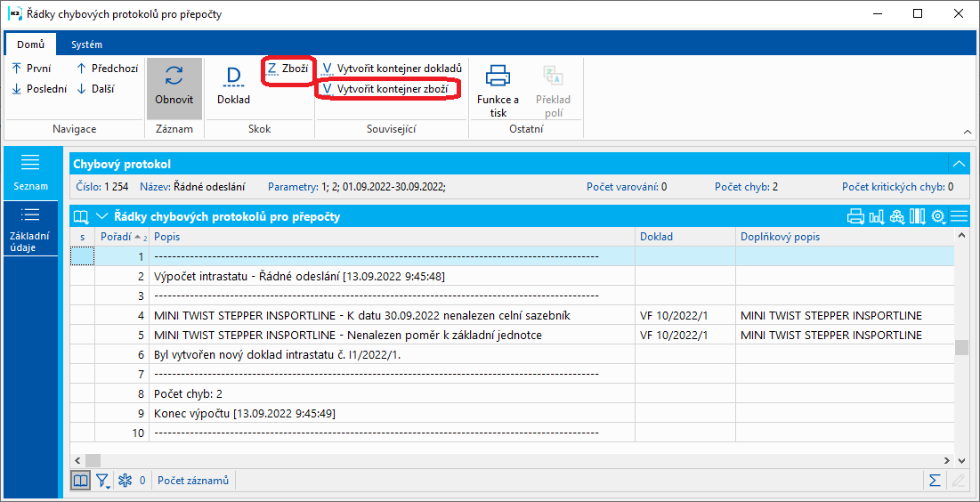Sort by the Pořadí column header
This screenshot has height=502, width=980.
point(122,236)
